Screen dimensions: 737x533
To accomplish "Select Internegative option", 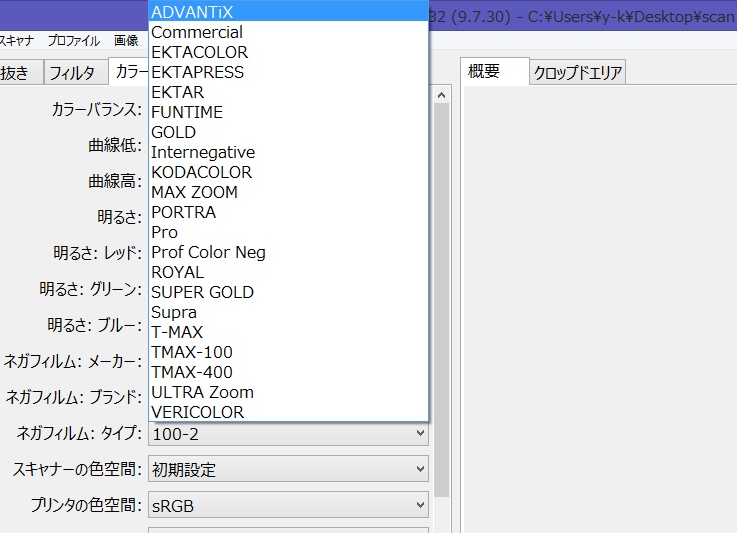I will 289,152.
